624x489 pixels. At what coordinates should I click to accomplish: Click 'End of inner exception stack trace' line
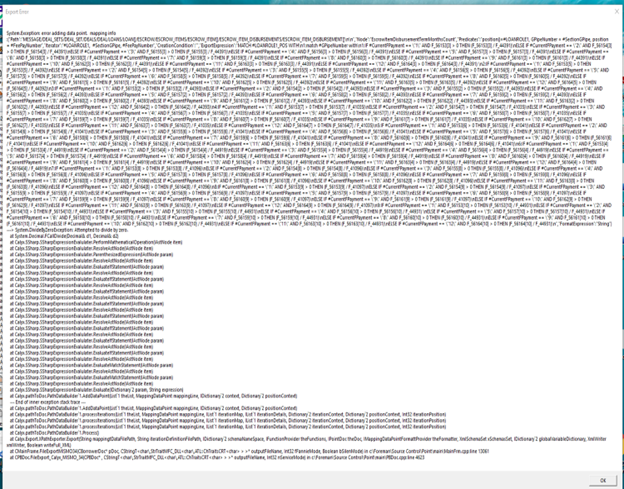48,402
